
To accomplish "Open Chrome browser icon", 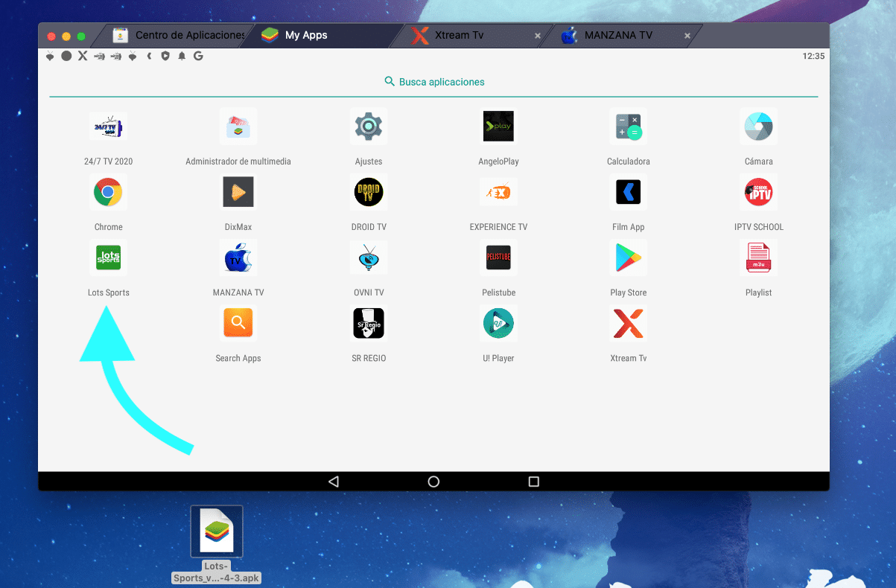I will click(108, 193).
